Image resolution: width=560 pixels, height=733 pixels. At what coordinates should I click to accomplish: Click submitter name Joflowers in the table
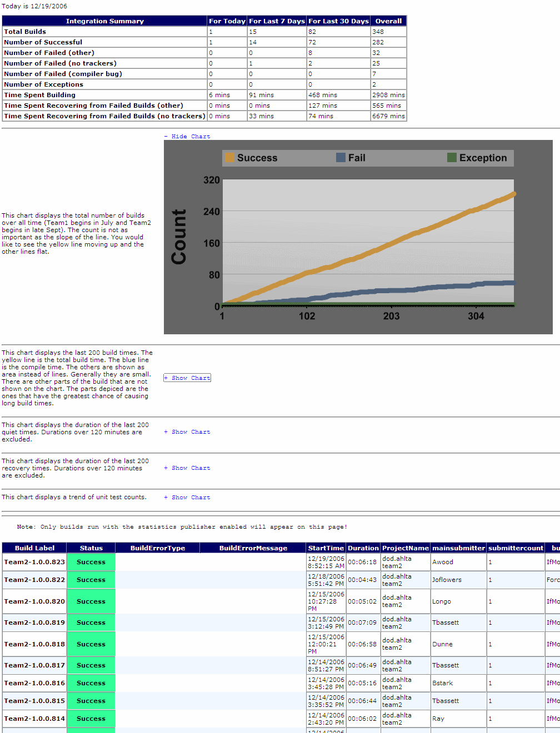pos(447,580)
